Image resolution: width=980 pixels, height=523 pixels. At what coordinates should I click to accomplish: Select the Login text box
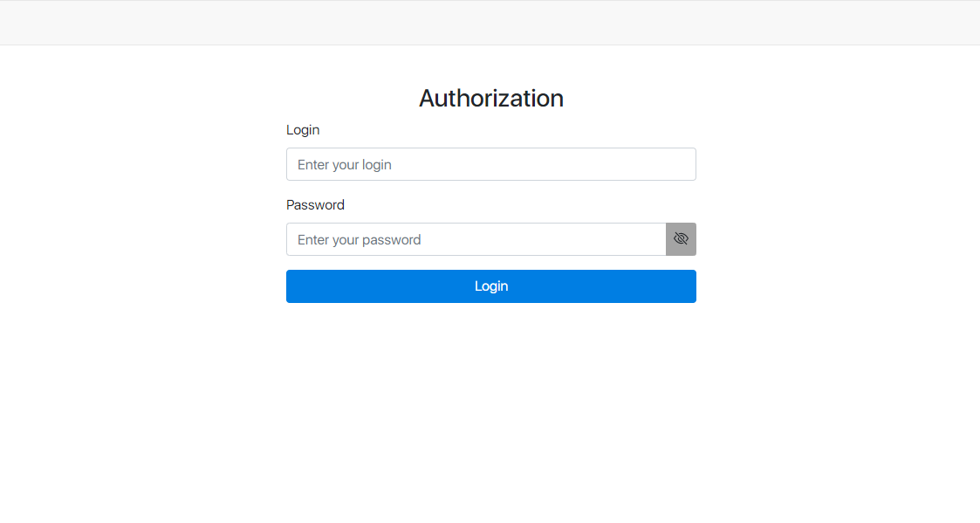tap(490, 164)
